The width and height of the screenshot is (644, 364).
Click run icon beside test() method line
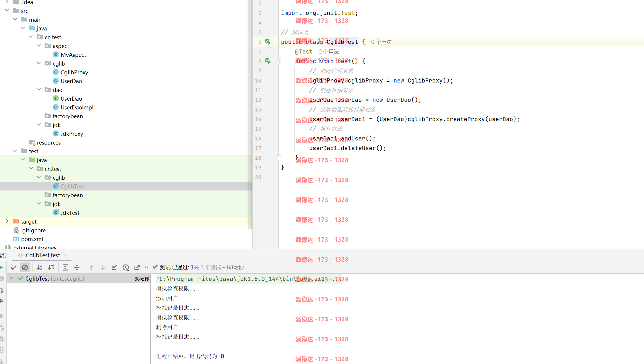268,61
